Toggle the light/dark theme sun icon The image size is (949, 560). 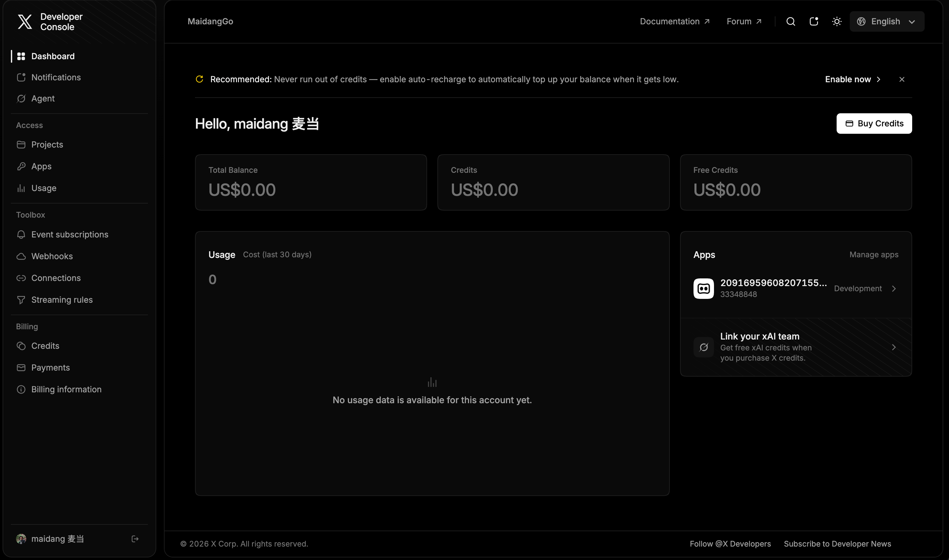[837, 21]
